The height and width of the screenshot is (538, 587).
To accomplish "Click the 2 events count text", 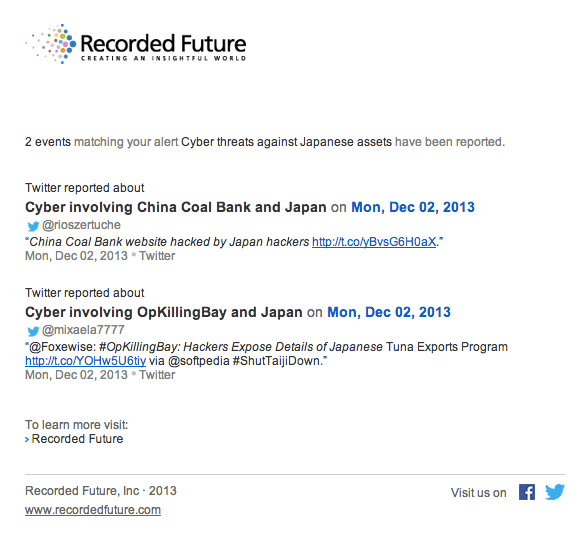I will pos(48,142).
